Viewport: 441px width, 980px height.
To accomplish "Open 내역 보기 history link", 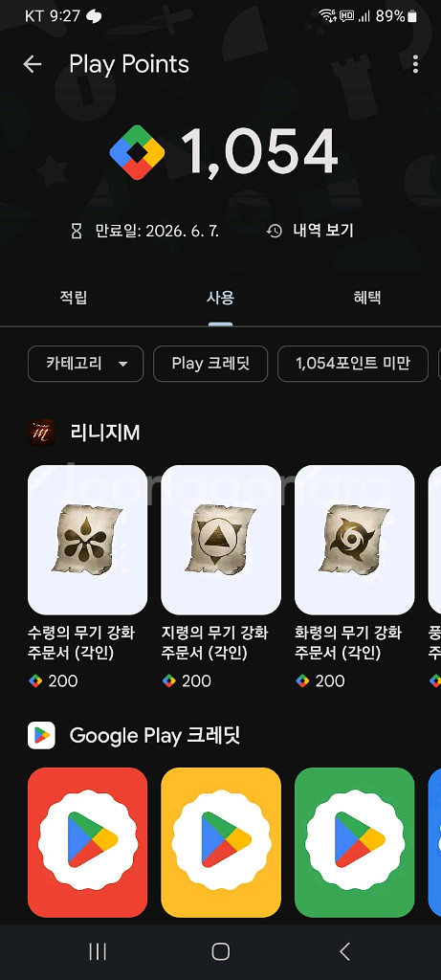I will (x=310, y=231).
